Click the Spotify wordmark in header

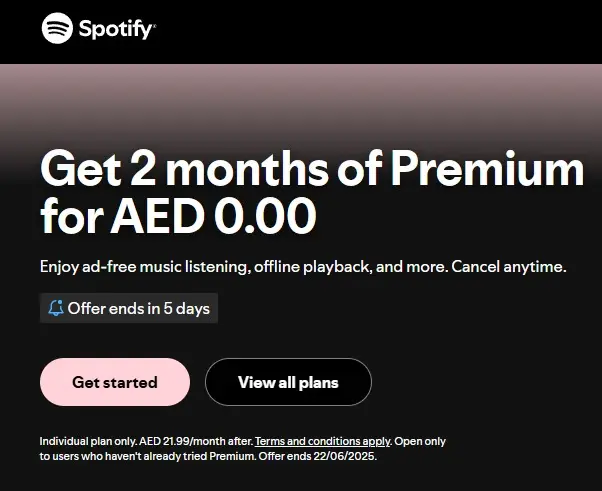[117, 29]
